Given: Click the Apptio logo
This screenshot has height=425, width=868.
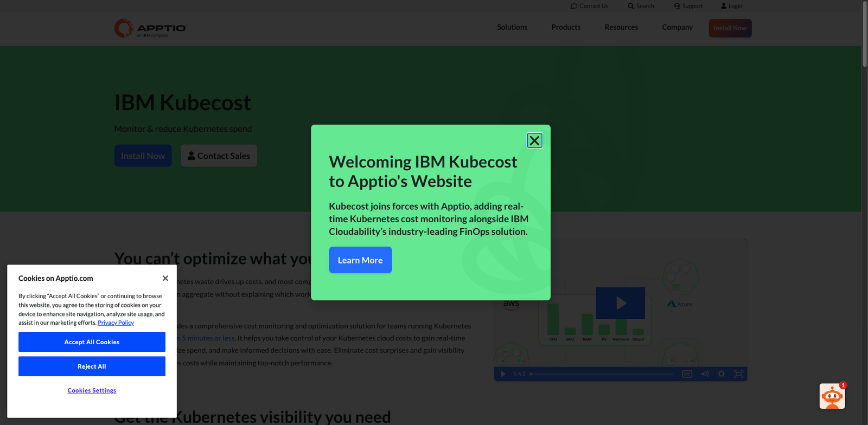Looking at the screenshot, I should click(150, 28).
